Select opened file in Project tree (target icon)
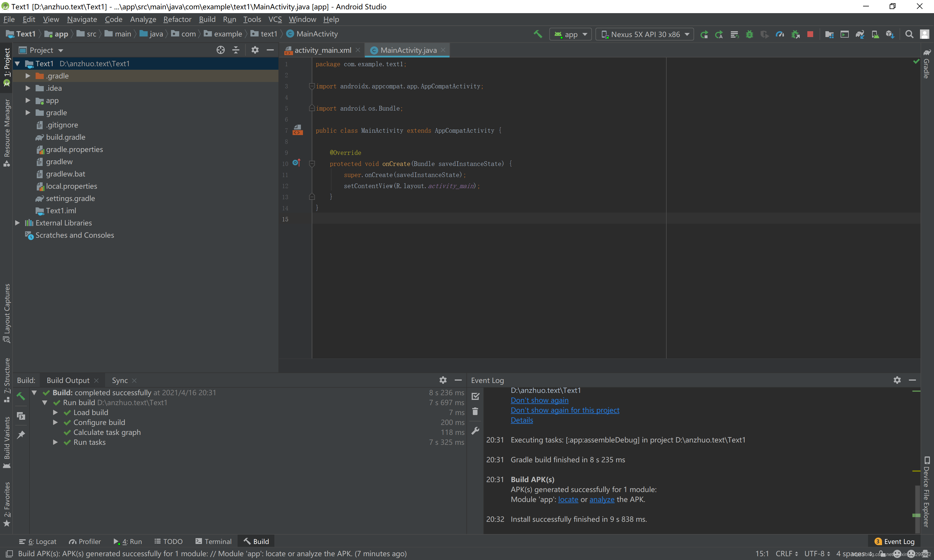The height and width of the screenshot is (560, 934). [220, 50]
